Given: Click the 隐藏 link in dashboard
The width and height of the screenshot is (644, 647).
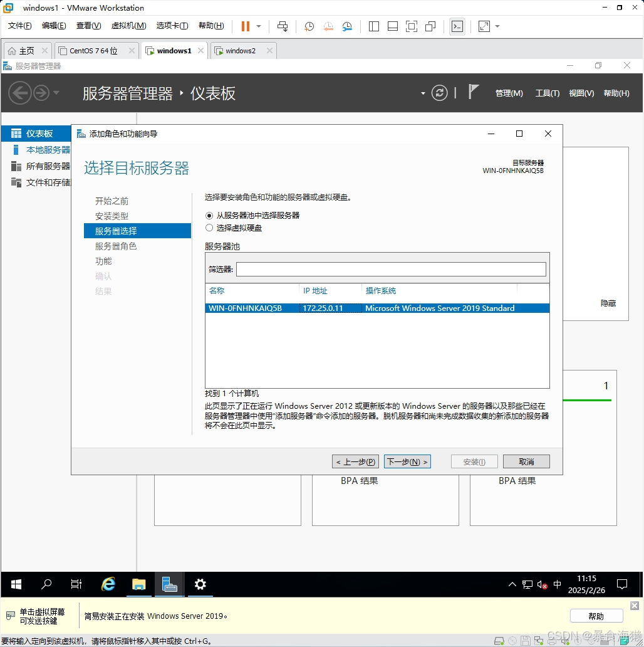Looking at the screenshot, I should click(608, 303).
